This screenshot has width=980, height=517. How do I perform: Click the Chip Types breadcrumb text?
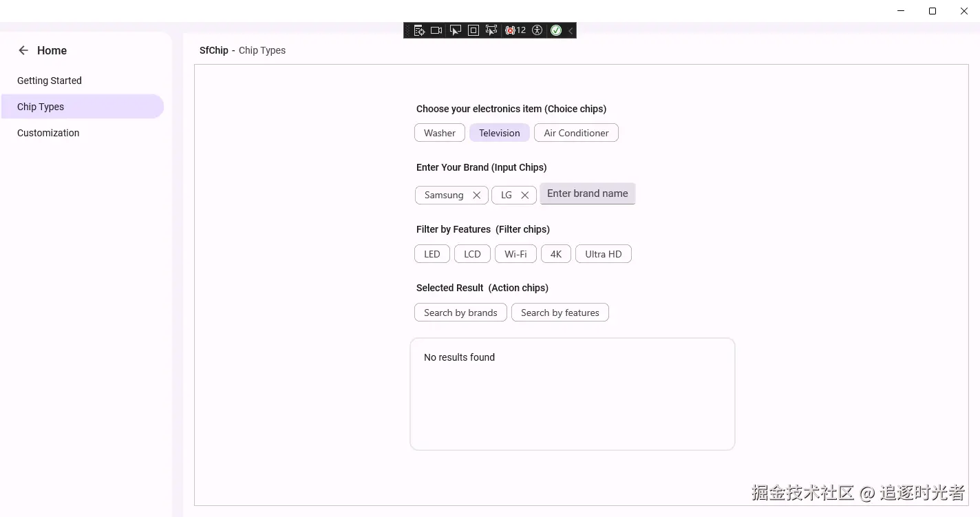[x=262, y=50]
